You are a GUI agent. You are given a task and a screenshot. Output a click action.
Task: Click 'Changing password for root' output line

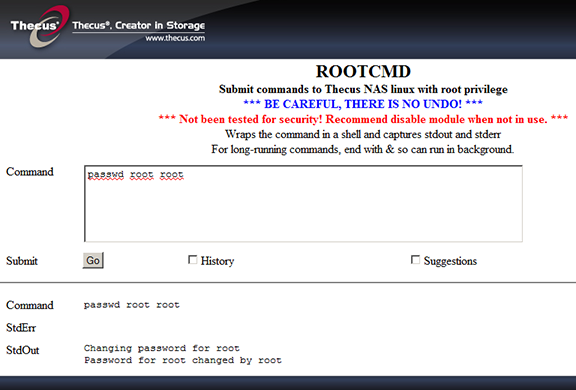coord(162,348)
